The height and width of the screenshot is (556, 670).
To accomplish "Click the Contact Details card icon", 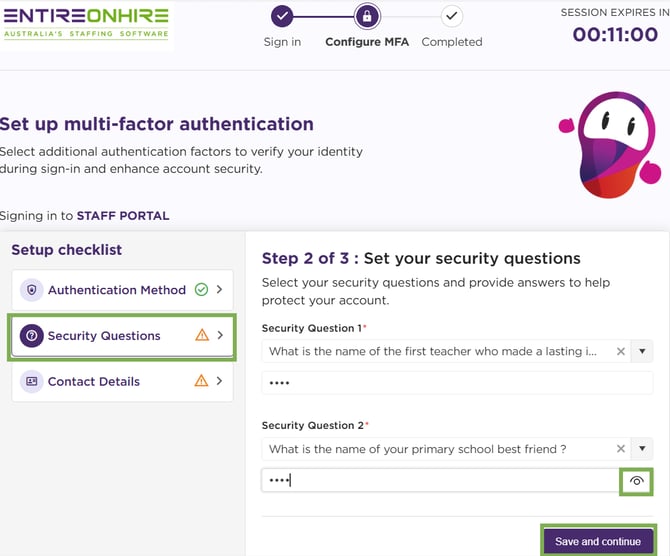I will [x=32, y=381].
